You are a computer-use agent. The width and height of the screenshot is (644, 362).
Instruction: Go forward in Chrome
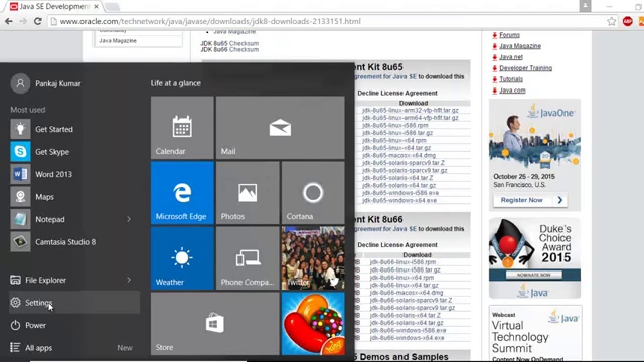coord(23,22)
